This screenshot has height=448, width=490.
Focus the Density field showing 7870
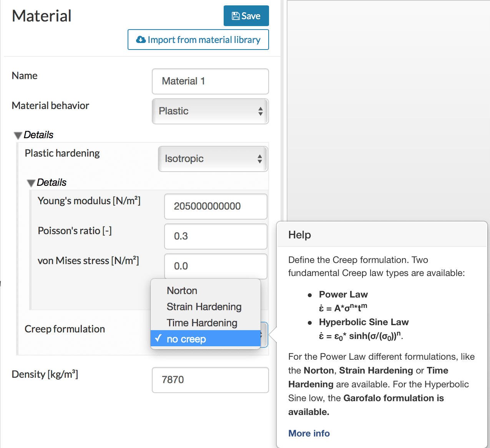[x=210, y=380]
